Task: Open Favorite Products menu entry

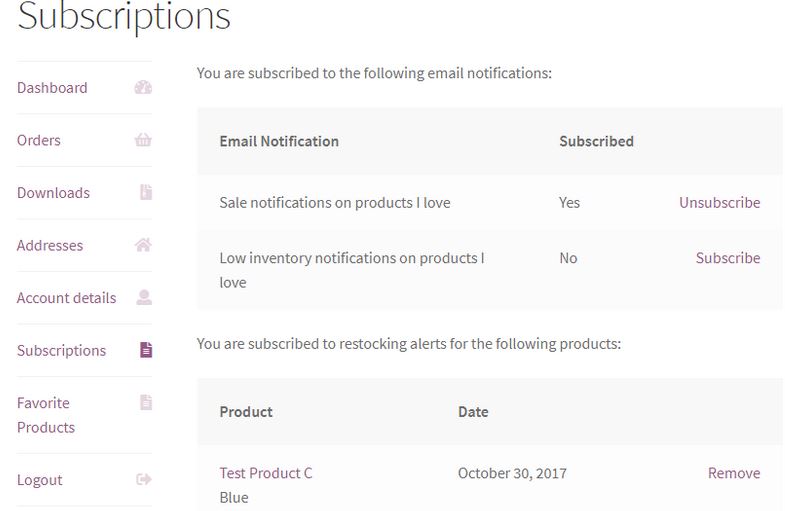Action: (x=46, y=415)
